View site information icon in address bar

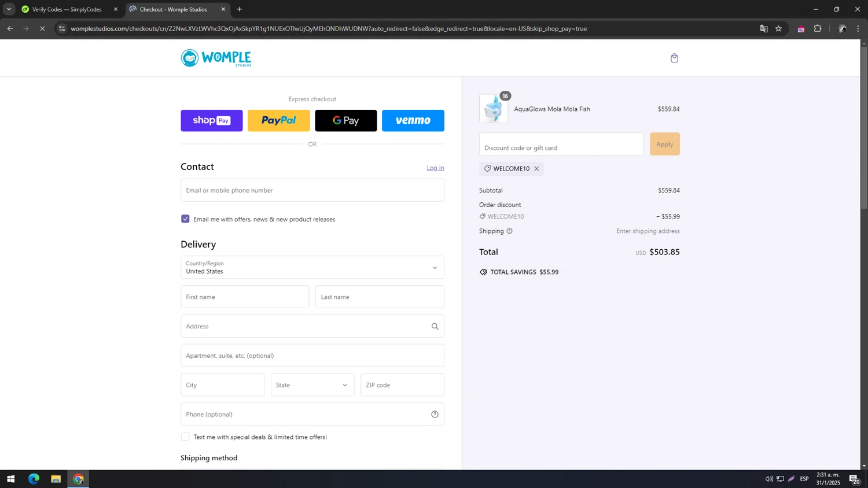click(x=62, y=28)
